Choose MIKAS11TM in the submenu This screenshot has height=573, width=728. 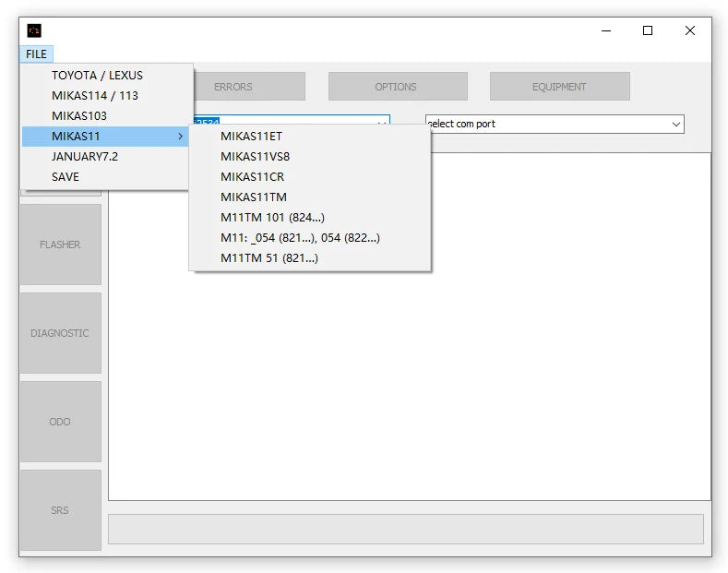point(253,197)
